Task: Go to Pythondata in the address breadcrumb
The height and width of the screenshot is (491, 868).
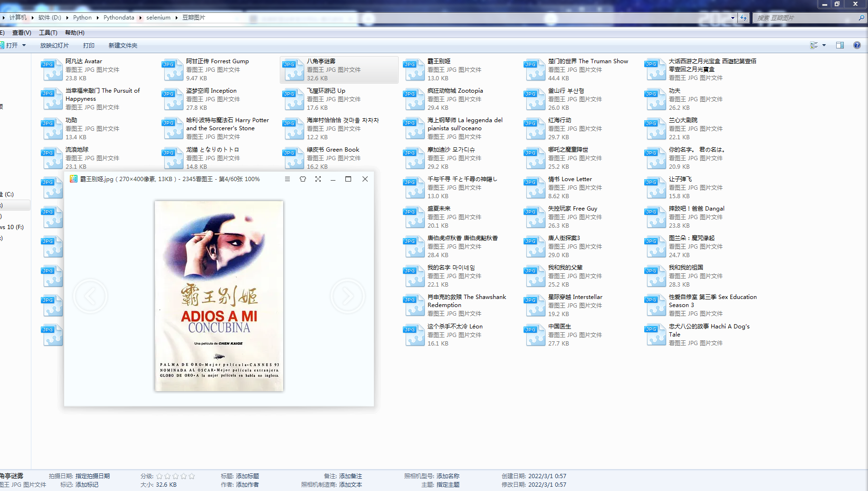Action: tap(119, 18)
